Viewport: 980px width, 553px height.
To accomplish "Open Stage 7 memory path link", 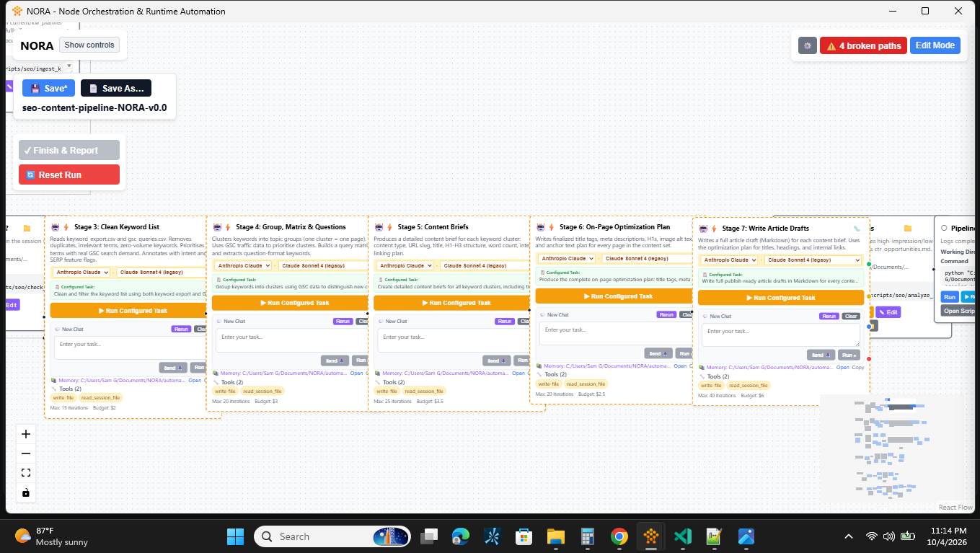I will click(843, 368).
